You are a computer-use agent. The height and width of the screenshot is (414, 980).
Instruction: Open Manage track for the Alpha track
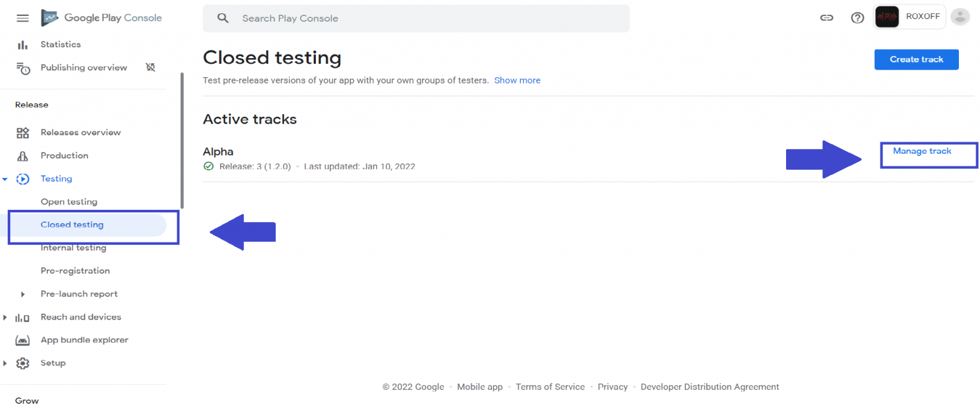(921, 151)
